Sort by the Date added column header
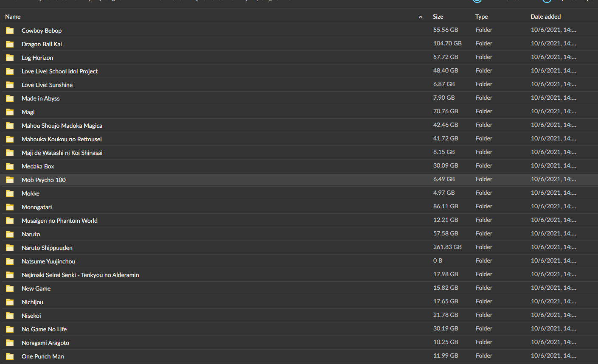Image resolution: width=598 pixels, height=364 pixels. (546, 17)
